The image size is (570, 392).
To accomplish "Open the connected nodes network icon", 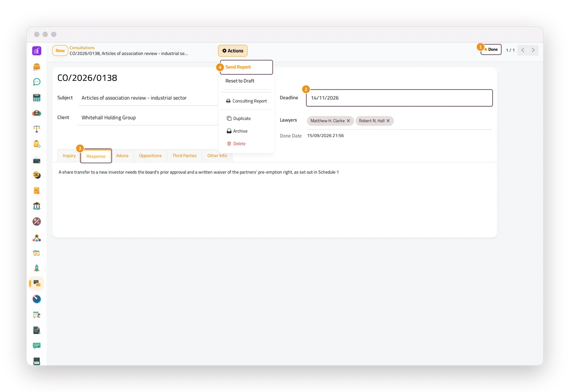I will coord(37,238).
